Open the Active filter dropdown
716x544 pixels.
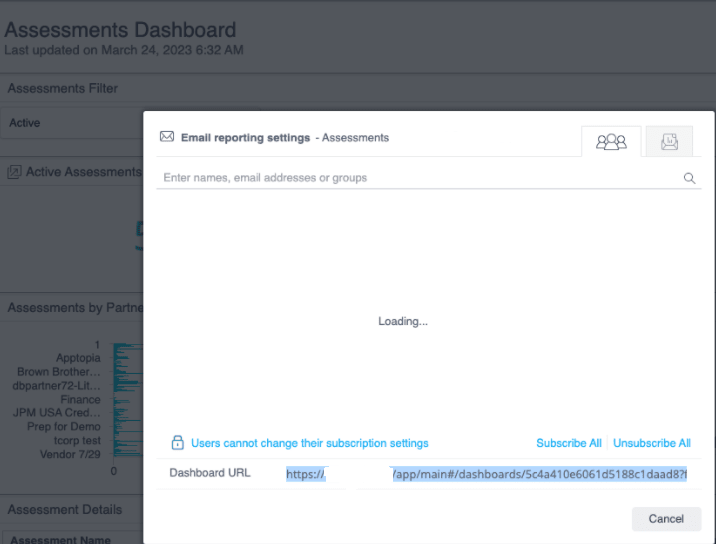tap(73, 123)
